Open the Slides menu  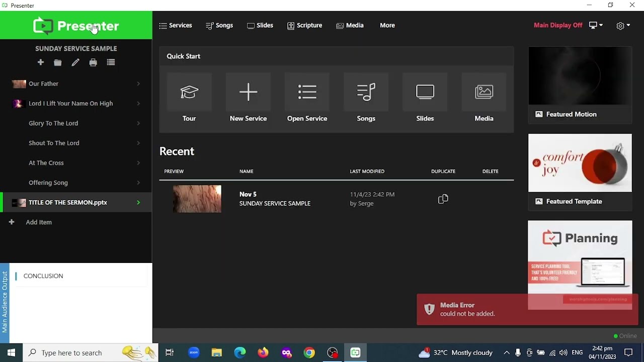coord(260,25)
